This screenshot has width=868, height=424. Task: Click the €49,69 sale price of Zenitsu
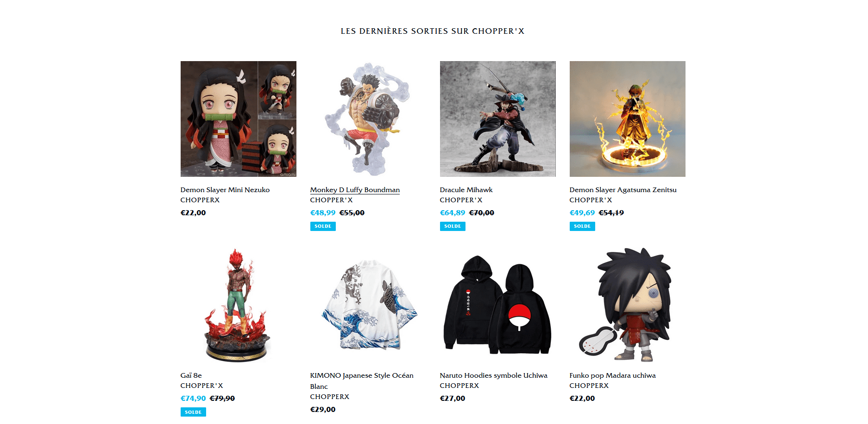[582, 213]
